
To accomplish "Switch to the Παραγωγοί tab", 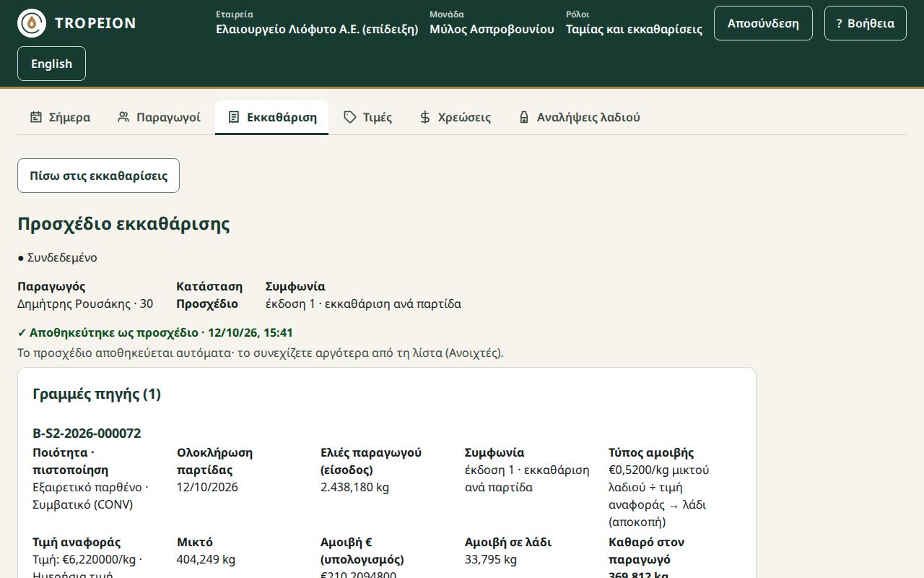I will 159,117.
